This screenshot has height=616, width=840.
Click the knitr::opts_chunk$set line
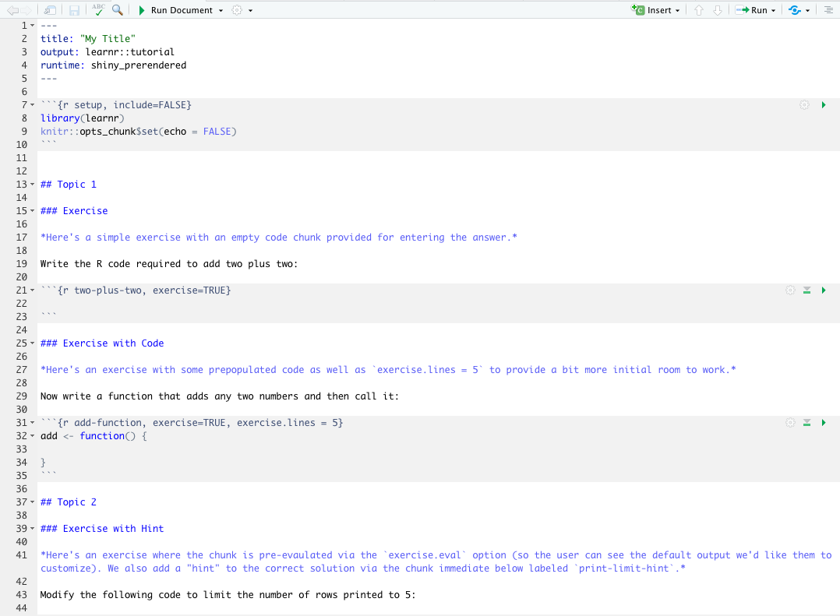138,132
